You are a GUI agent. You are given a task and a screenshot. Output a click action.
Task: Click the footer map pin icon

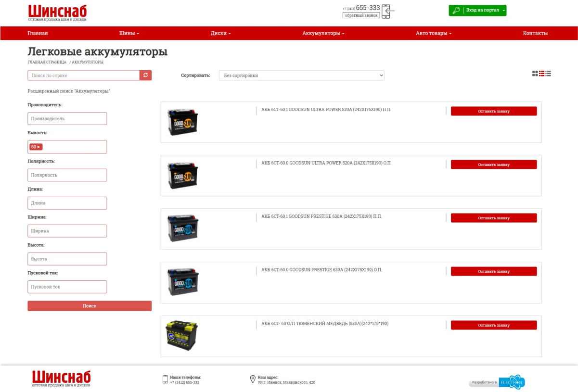coord(253,379)
